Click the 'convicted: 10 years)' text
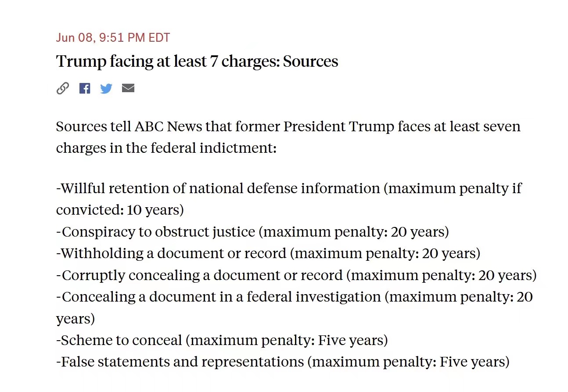 pos(120,210)
